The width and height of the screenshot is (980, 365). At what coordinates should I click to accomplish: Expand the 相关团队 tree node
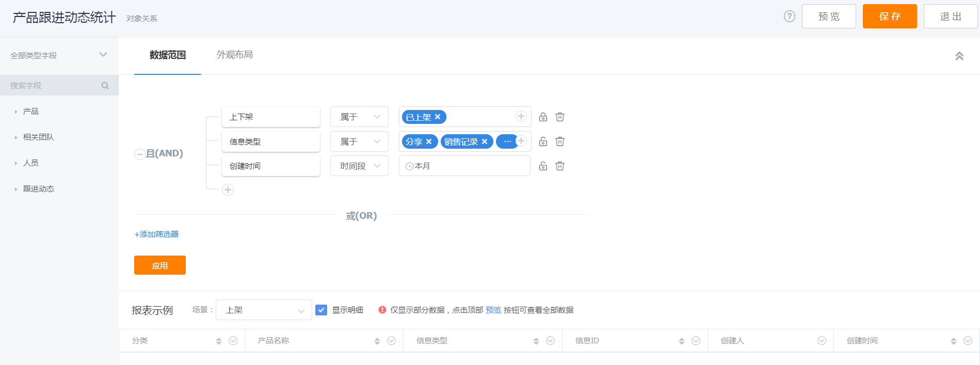(x=16, y=137)
